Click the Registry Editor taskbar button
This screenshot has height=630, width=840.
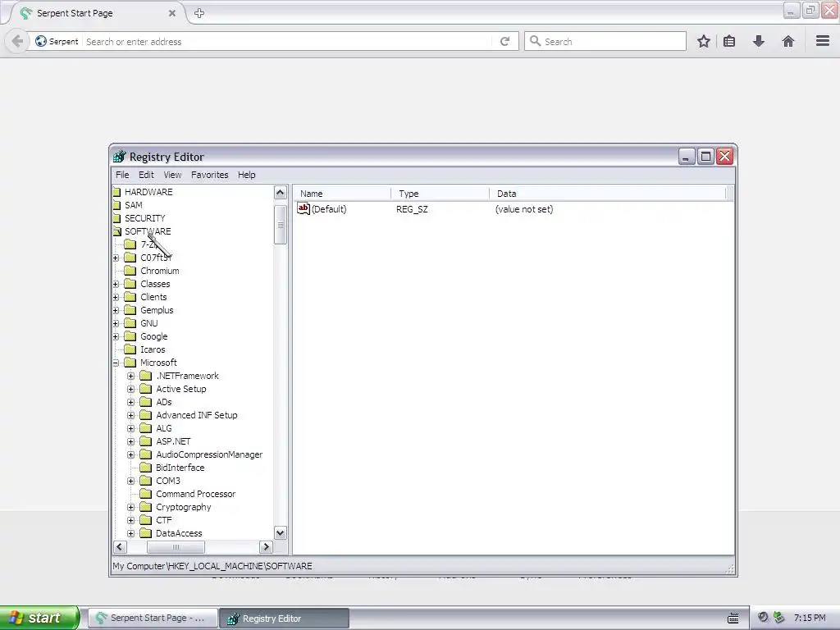click(285, 619)
